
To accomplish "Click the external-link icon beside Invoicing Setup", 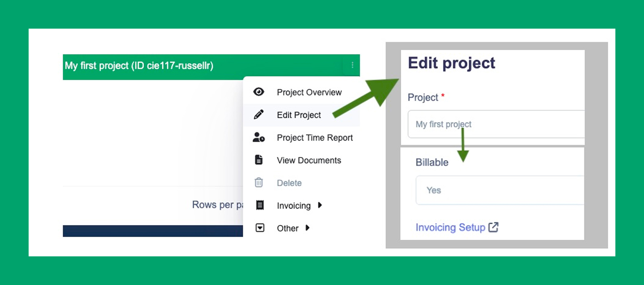I will point(493,227).
